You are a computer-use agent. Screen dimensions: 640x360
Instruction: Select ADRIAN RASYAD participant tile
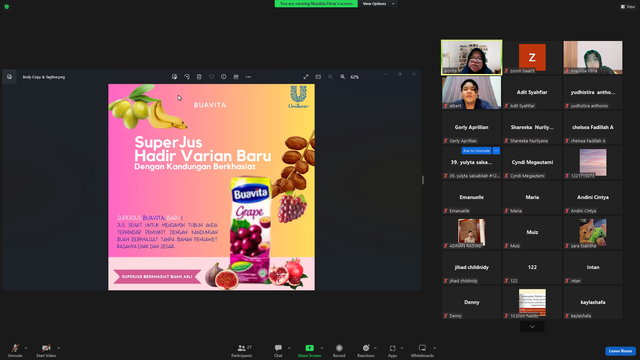pyautogui.click(x=471, y=232)
